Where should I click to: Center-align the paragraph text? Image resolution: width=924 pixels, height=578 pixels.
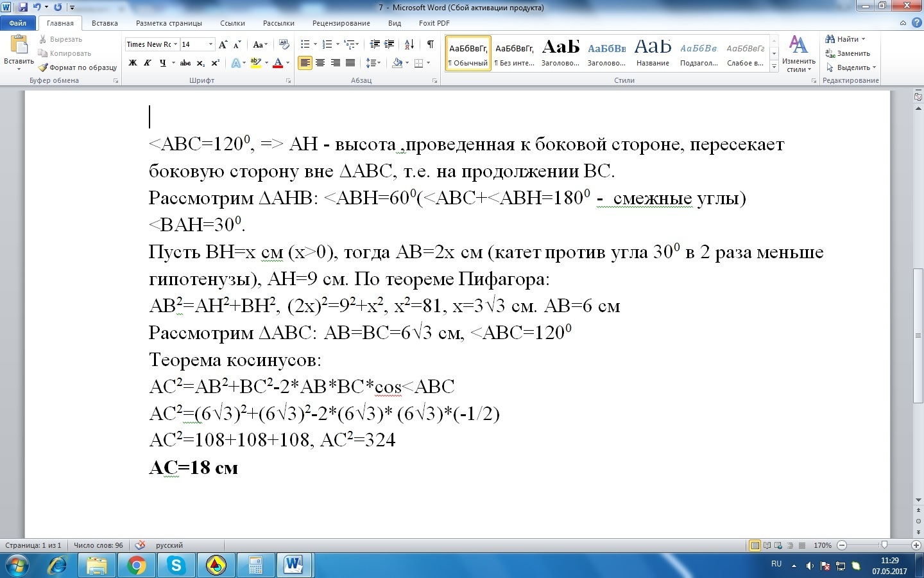(320, 63)
